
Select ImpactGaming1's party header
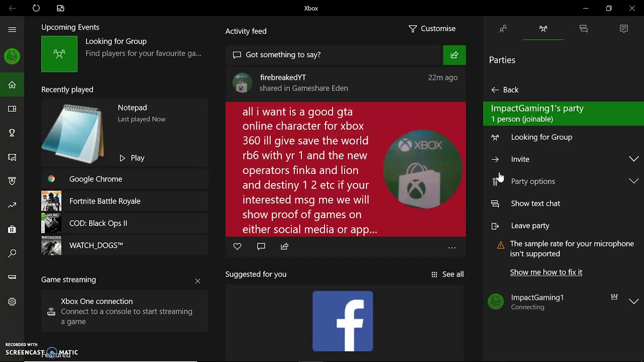[563, 113]
